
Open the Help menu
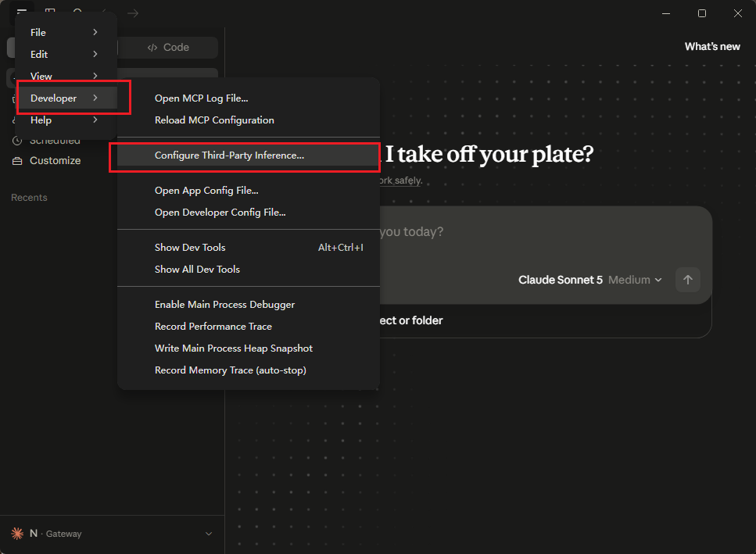click(x=66, y=120)
